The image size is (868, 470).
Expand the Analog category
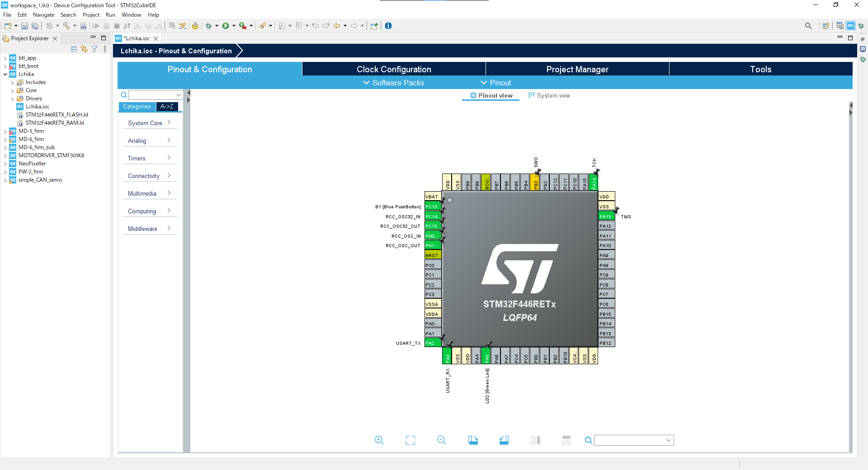[150, 141]
